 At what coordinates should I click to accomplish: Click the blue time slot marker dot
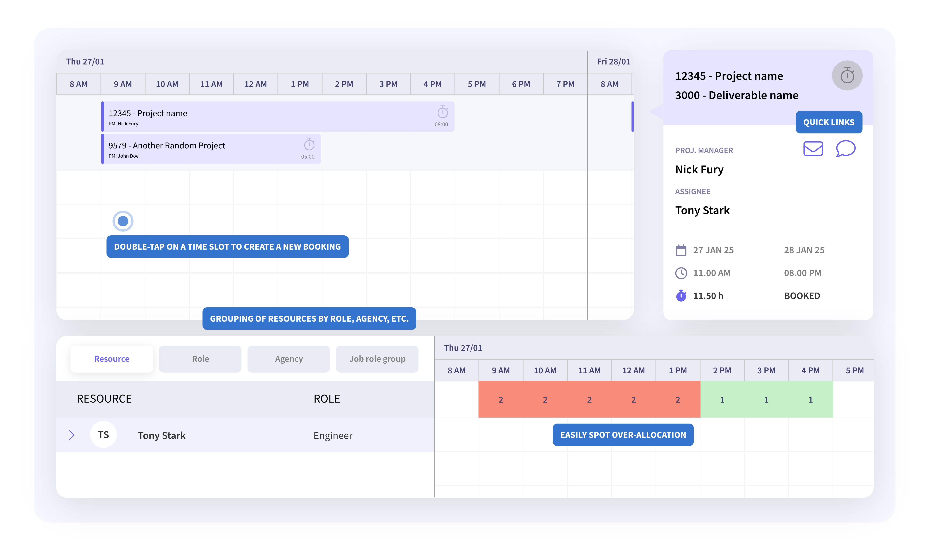(123, 221)
